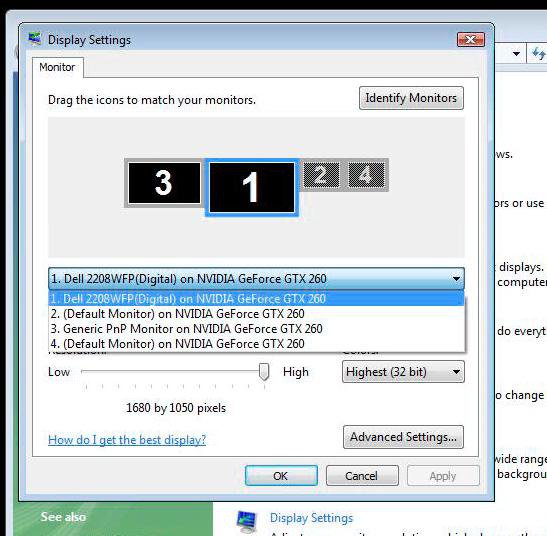Screen dimensions: 547x536
Task: Collapse the monitor selection dropdown
Action: point(456,279)
